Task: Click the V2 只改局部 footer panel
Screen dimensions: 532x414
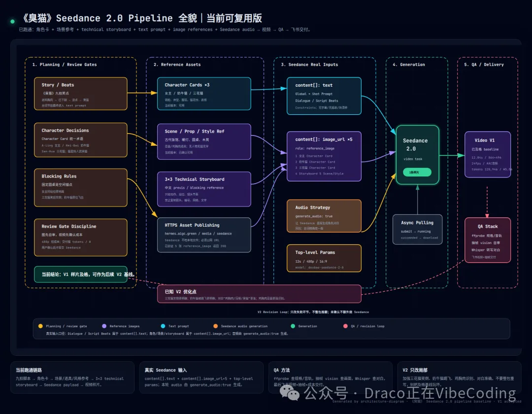Action: [459, 378]
